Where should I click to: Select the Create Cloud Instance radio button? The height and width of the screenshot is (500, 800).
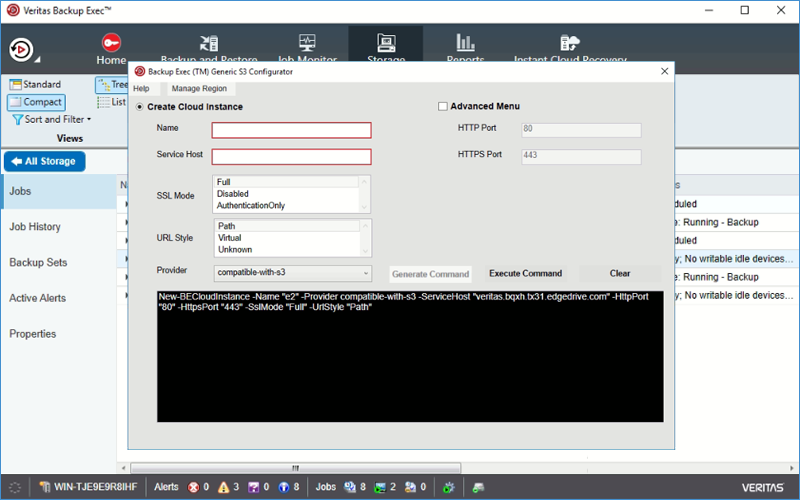[x=139, y=107]
